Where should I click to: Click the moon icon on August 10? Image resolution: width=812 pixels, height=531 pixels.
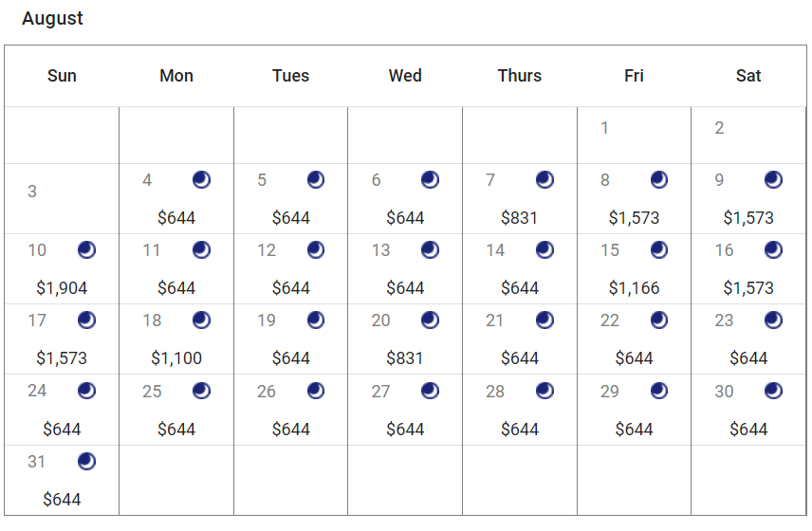(x=87, y=250)
